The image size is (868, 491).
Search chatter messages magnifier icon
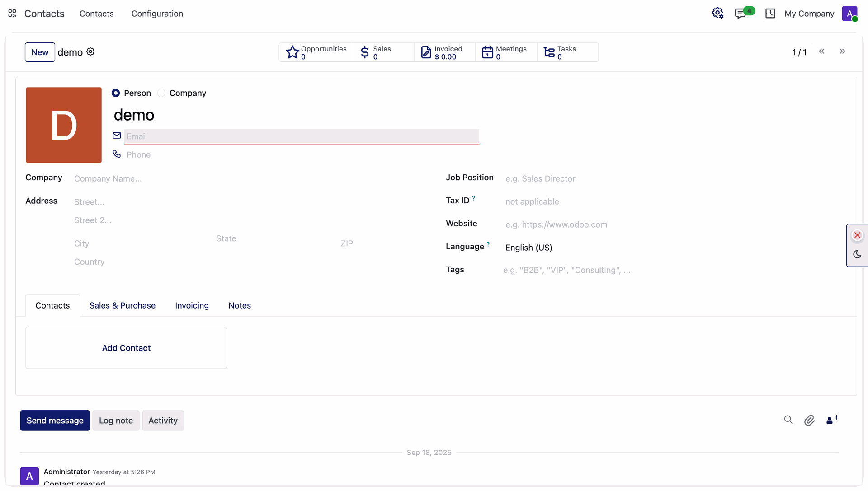click(788, 420)
